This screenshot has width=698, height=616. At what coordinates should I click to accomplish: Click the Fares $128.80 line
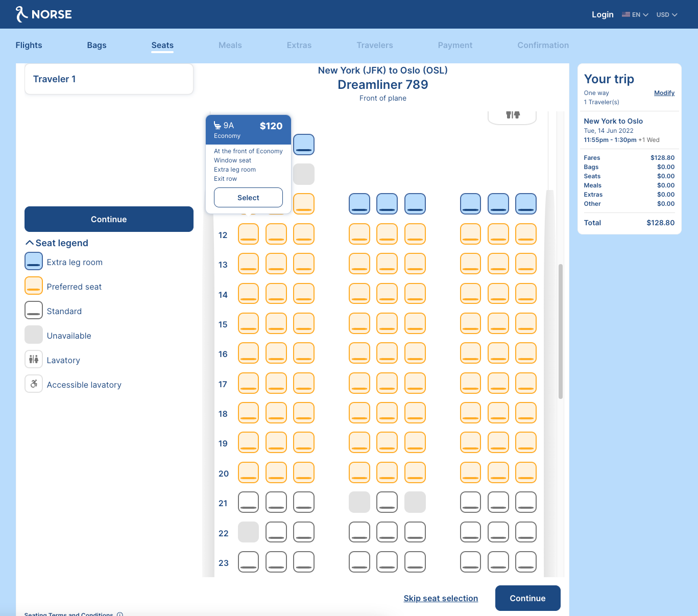[x=629, y=158]
